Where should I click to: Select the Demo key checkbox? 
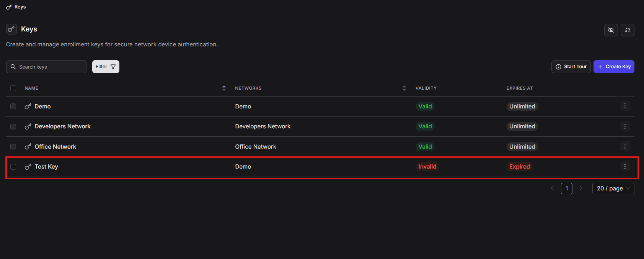(x=13, y=107)
